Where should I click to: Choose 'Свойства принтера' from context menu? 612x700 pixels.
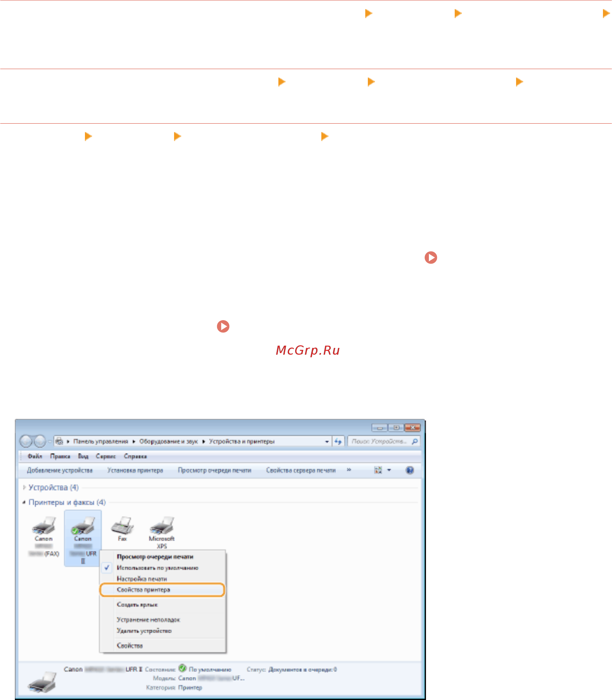(143, 589)
